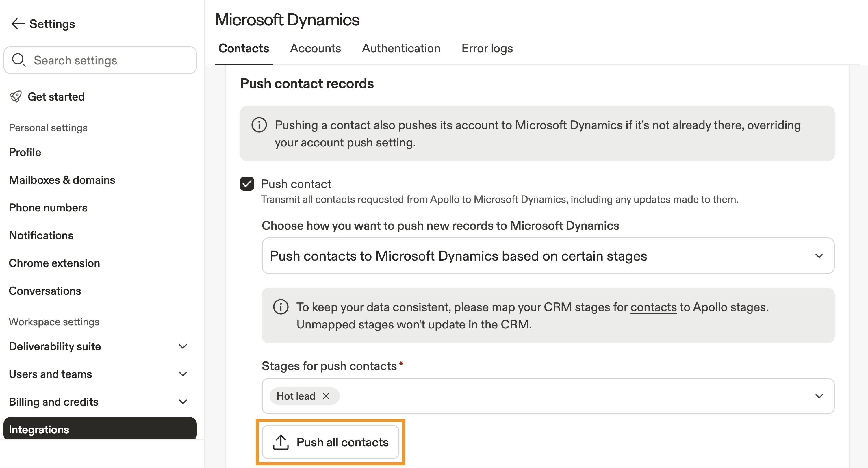This screenshot has height=468, width=868.
Task: Click the info icon in CRM stages notice
Action: coord(280,307)
